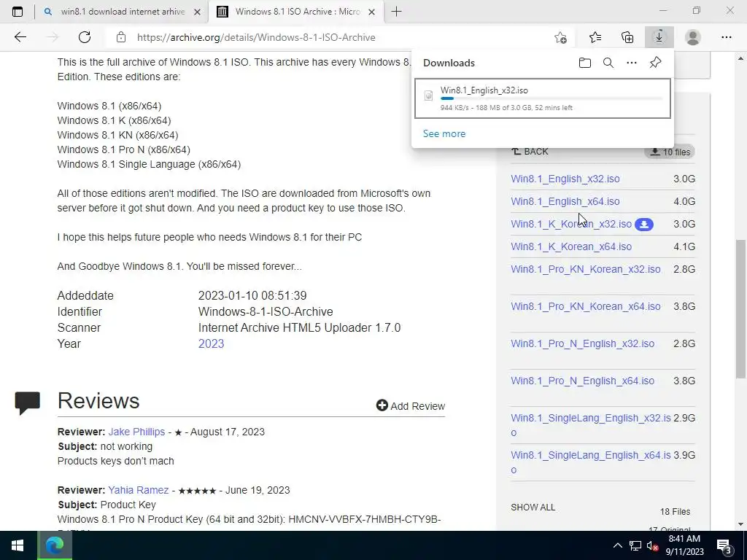This screenshot has width=747, height=560.
Task: Download Win8.1_SingleLang_English_x64.iso
Action: coord(591,462)
